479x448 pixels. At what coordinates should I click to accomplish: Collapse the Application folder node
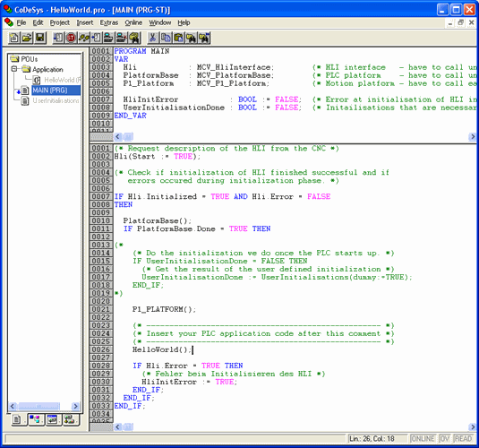(14, 69)
